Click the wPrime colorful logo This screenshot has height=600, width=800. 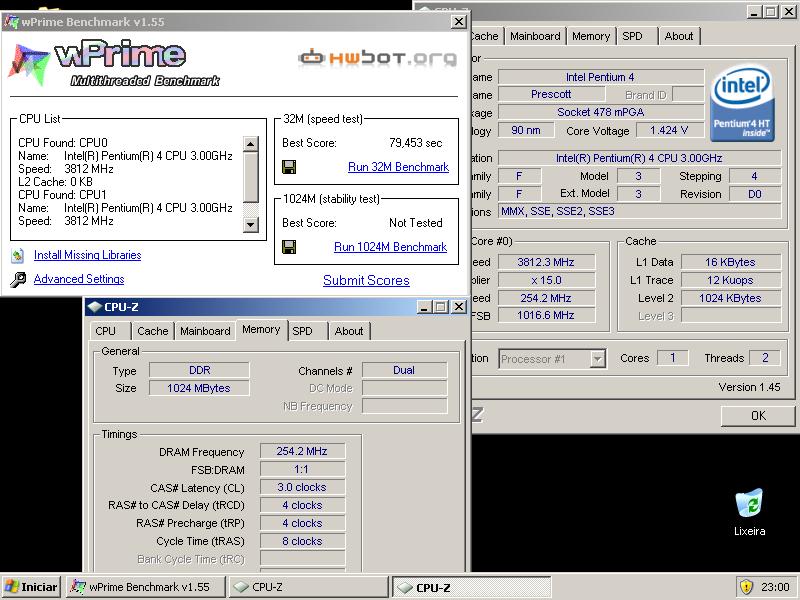pyautogui.click(x=29, y=62)
